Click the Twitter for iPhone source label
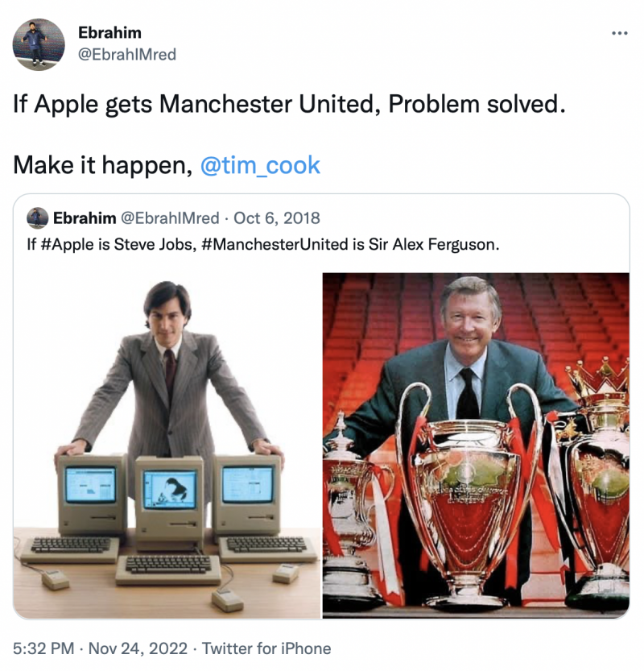 (x=266, y=648)
